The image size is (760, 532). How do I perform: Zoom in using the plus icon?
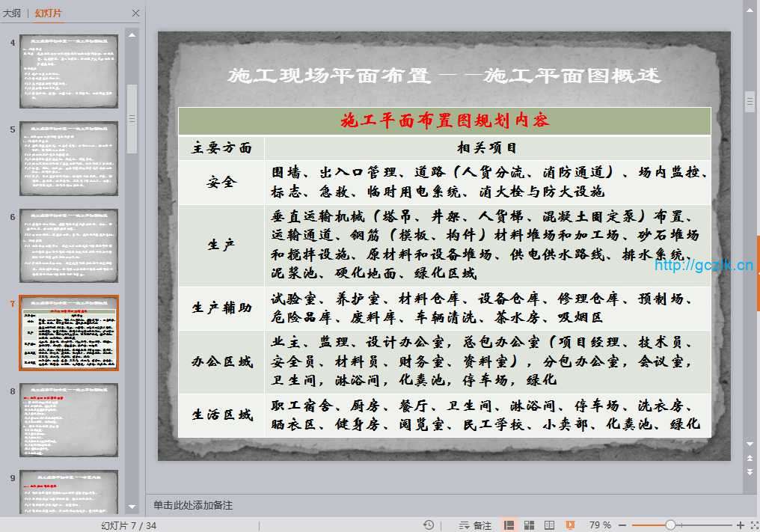pyautogui.click(x=741, y=525)
